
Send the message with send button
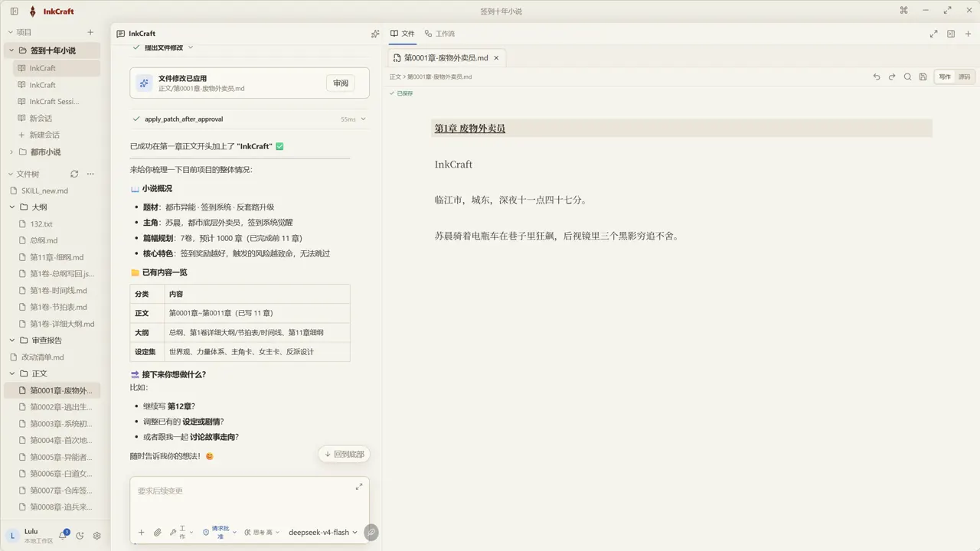(371, 532)
